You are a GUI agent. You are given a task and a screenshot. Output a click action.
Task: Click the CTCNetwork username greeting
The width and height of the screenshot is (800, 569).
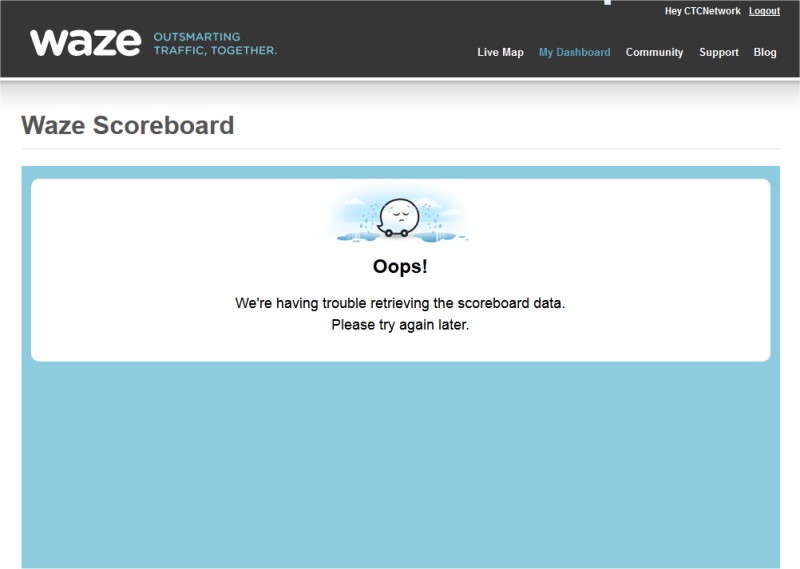pyautogui.click(x=702, y=11)
